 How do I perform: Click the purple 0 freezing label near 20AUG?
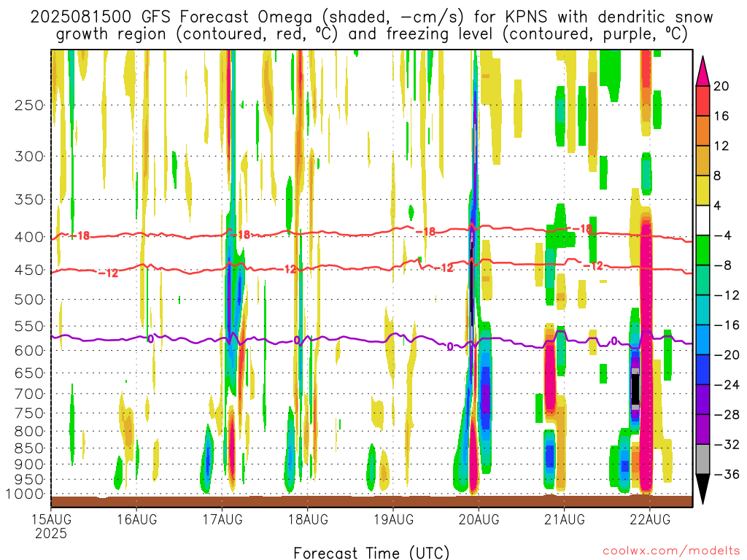tap(449, 347)
